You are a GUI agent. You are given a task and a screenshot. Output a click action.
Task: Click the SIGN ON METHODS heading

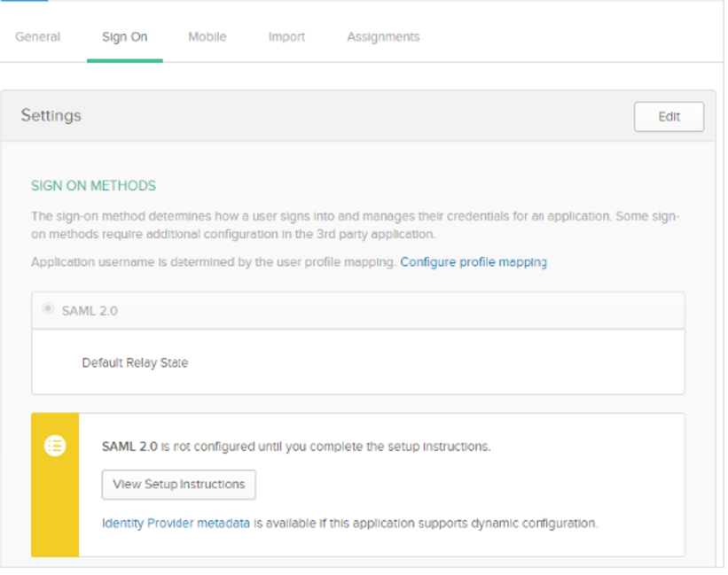93,185
